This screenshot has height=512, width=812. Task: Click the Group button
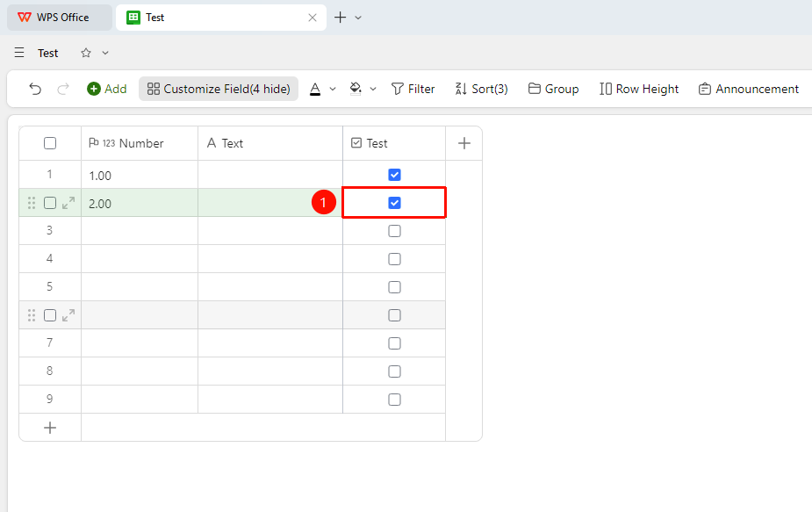pos(553,89)
